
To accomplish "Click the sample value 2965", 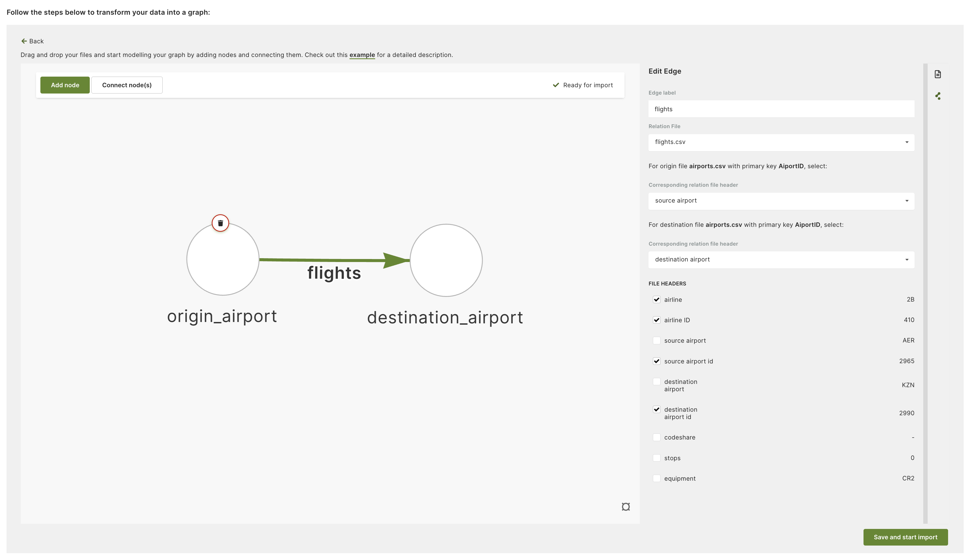I will 907,361.
